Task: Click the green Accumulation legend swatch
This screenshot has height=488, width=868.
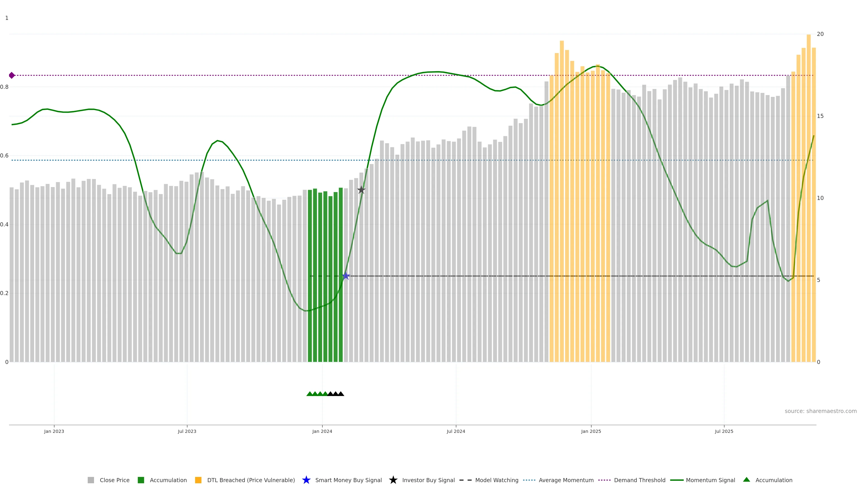Action: click(x=141, y=480)
